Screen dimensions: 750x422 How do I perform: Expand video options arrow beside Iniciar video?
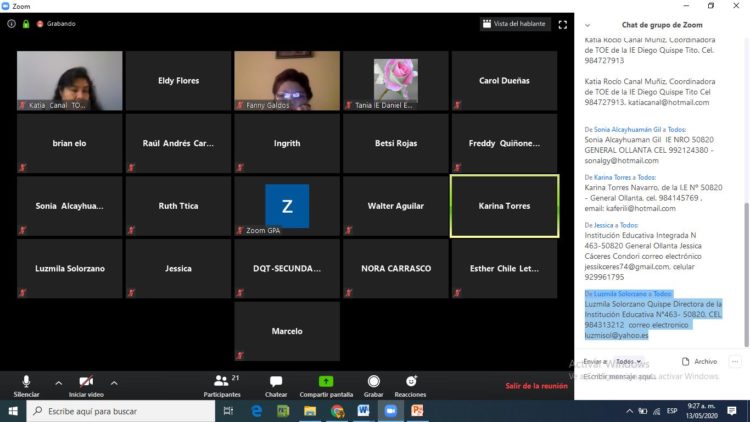pos(114,382)
